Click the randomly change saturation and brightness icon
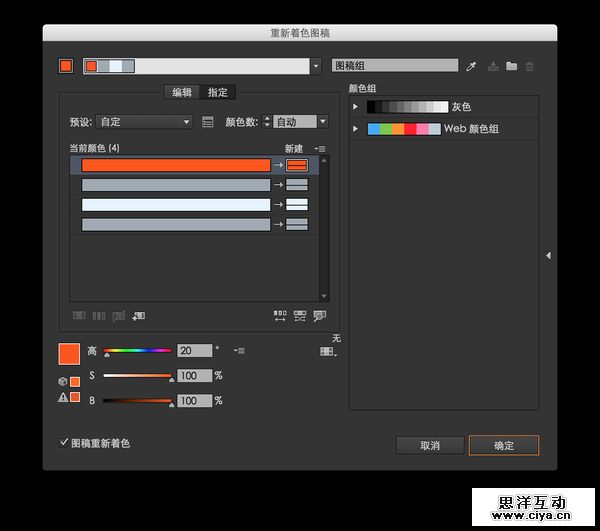The height and width of the screenshot is (531, 600). point(299,316)
